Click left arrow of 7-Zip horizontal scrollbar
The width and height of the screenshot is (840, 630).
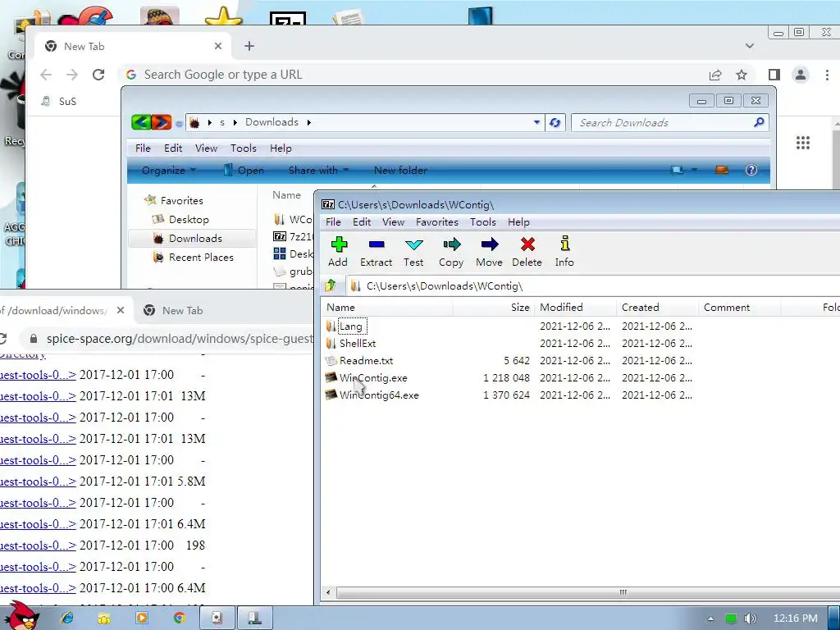point(328,592)
